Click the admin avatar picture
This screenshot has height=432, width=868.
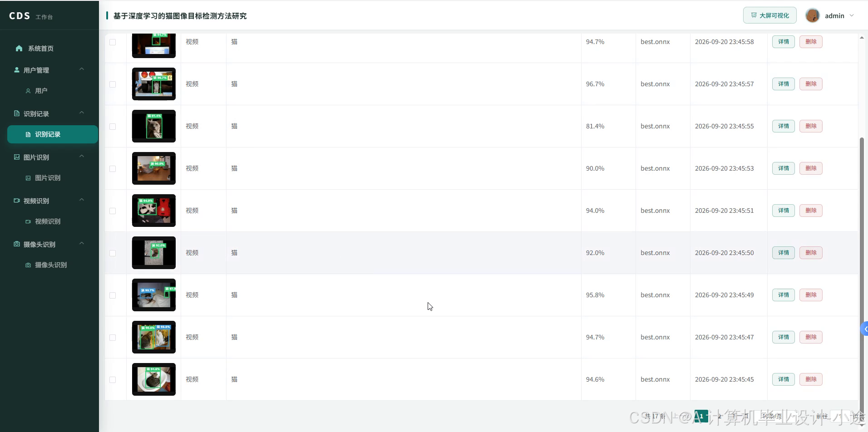click(812, 15)
